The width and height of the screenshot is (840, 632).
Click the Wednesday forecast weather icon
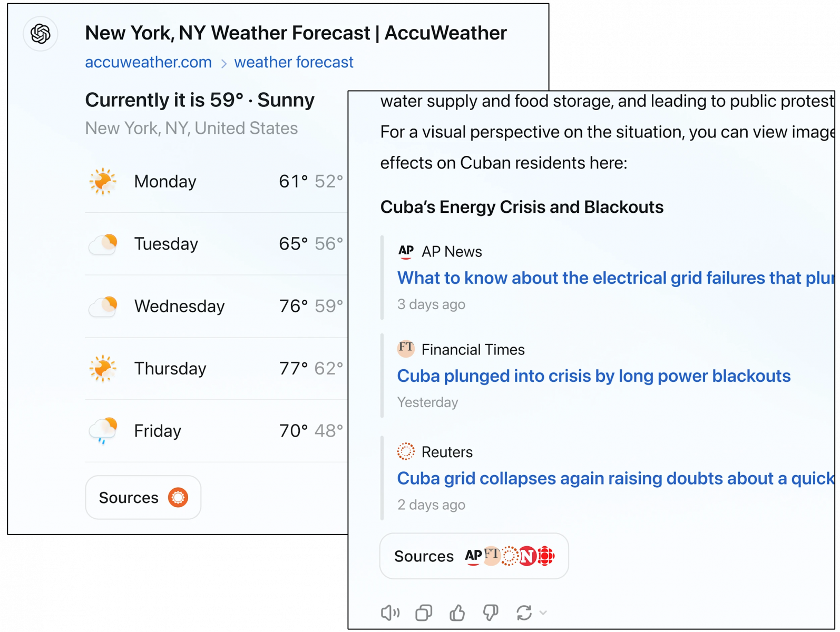[103, 306]
